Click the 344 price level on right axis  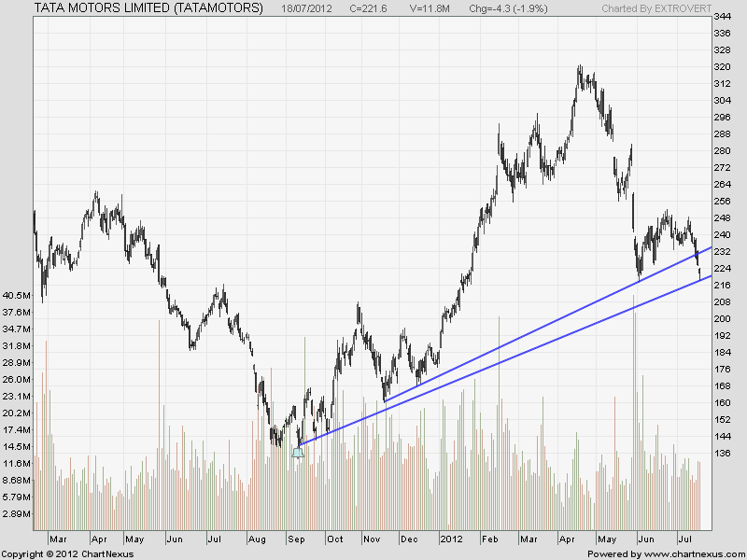[x=722, y=18]
